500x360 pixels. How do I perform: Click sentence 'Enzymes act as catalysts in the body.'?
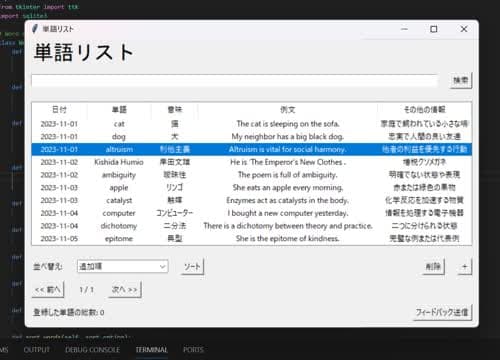pyautogui.click(x=288, y=200)
